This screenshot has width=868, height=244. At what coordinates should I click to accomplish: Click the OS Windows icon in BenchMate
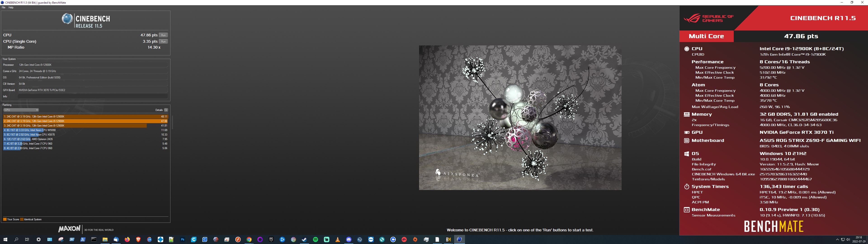686,154
